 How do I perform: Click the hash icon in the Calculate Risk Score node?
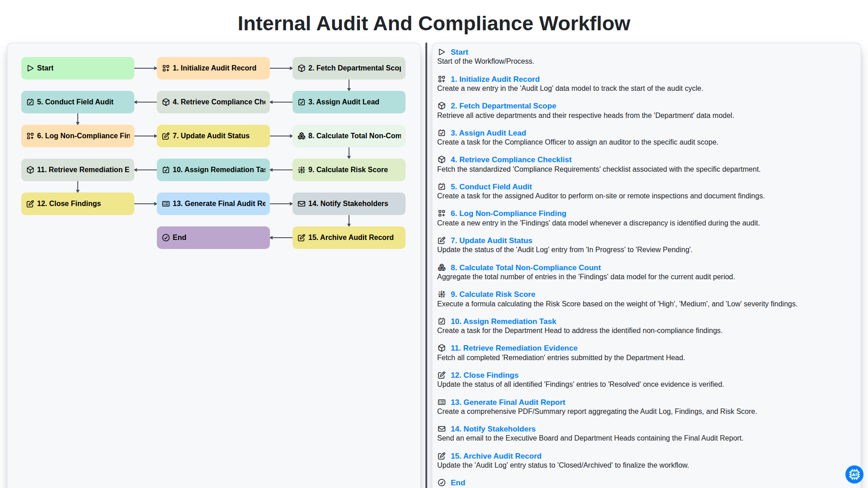[302, 170]
